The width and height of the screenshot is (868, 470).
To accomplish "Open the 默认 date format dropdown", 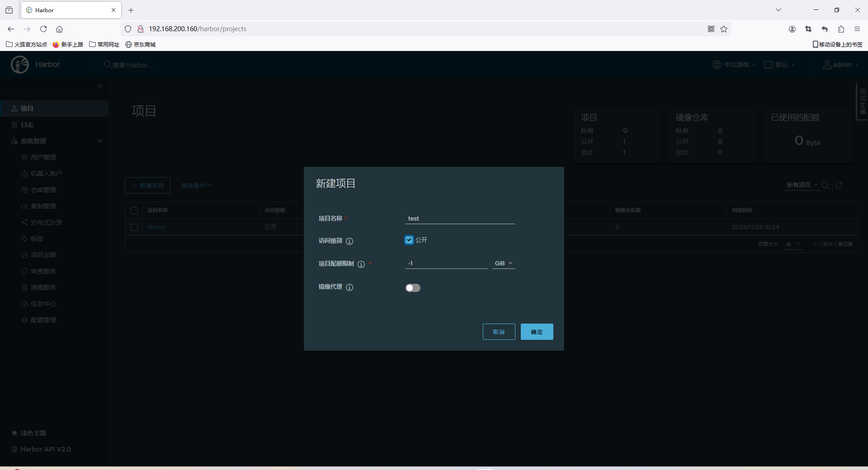I will tap(779, 65).
